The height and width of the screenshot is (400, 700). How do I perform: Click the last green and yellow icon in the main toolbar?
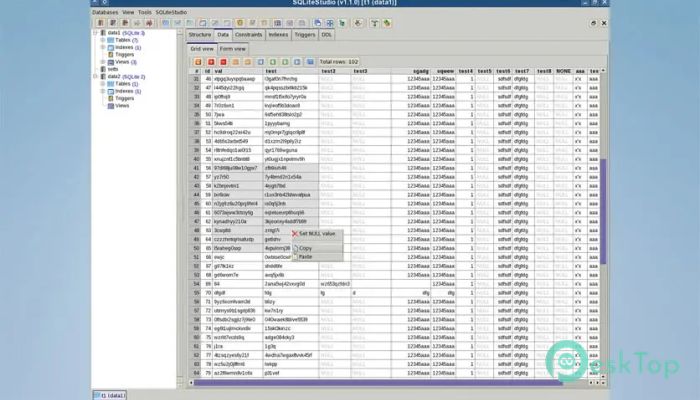[387, 23]
